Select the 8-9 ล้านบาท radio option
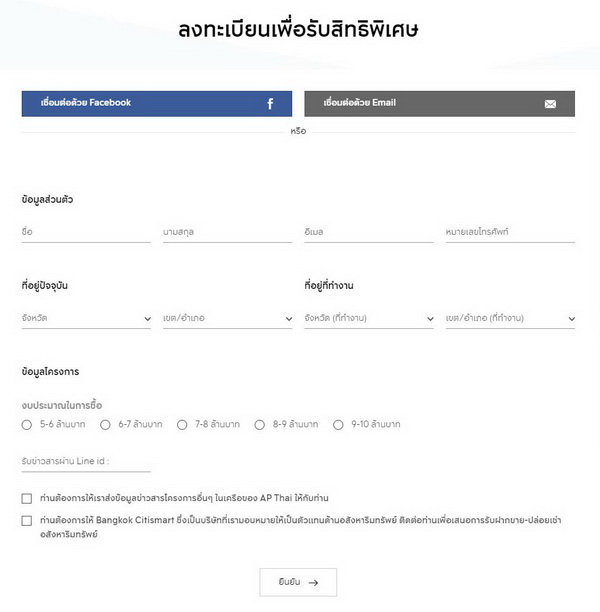The image size is (600, 612). (x=260, y=425)
